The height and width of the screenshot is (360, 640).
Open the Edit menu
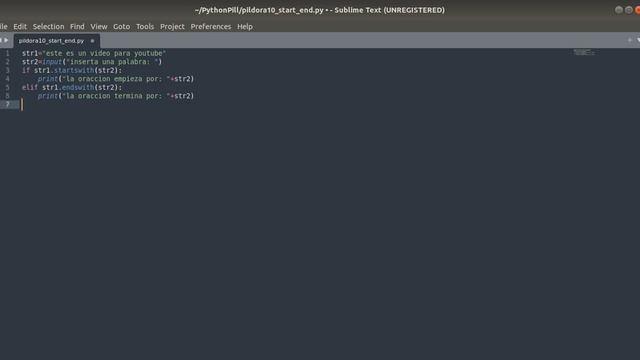(20, 27)
